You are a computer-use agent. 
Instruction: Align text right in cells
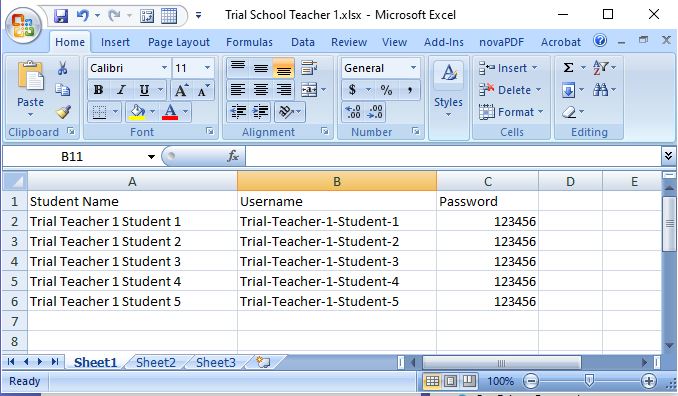[x=284, y=90]
